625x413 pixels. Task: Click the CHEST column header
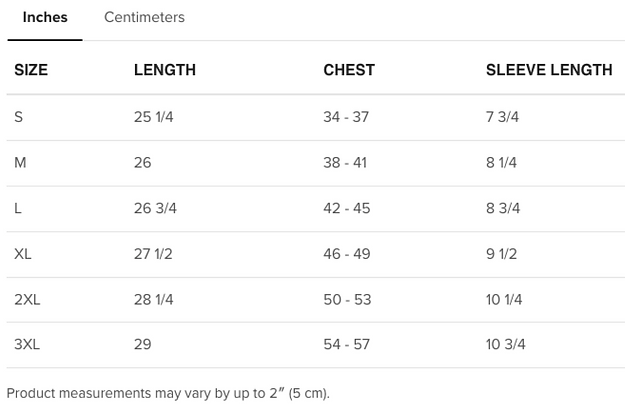click(349, 70)
